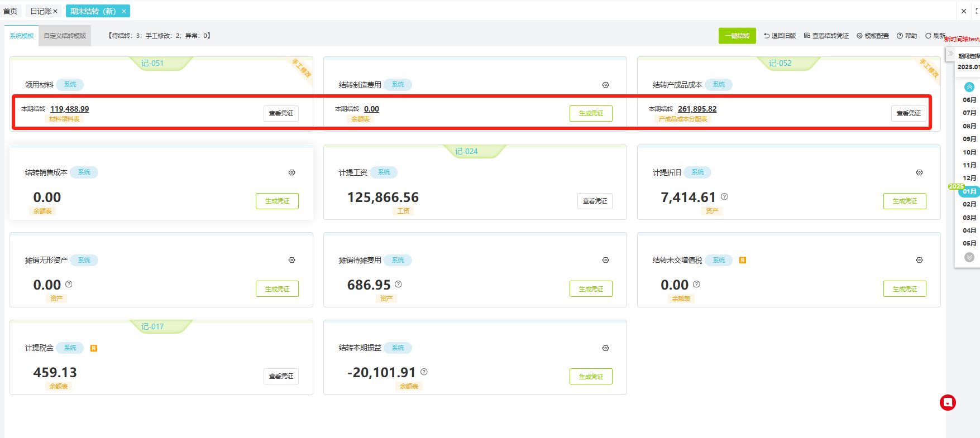
Task: Select 06月 on the period timeline
Action: point(969,100)
